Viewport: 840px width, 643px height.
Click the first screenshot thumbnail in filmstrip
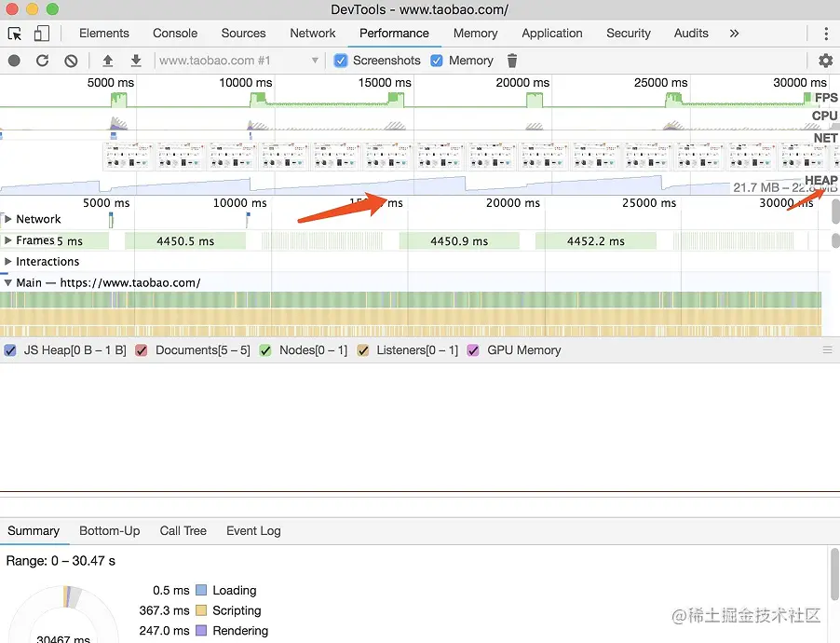click(x=128, y=157)
